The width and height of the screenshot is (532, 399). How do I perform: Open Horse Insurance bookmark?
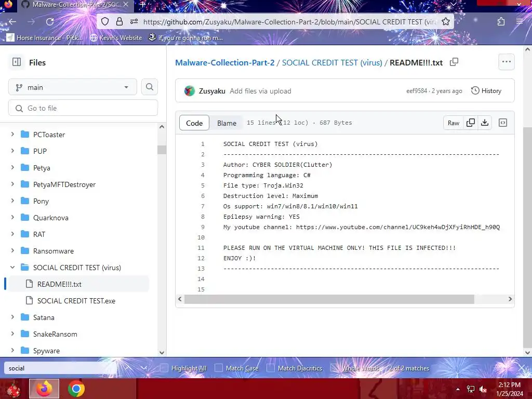pyautogui.click(x=45, y=37)
